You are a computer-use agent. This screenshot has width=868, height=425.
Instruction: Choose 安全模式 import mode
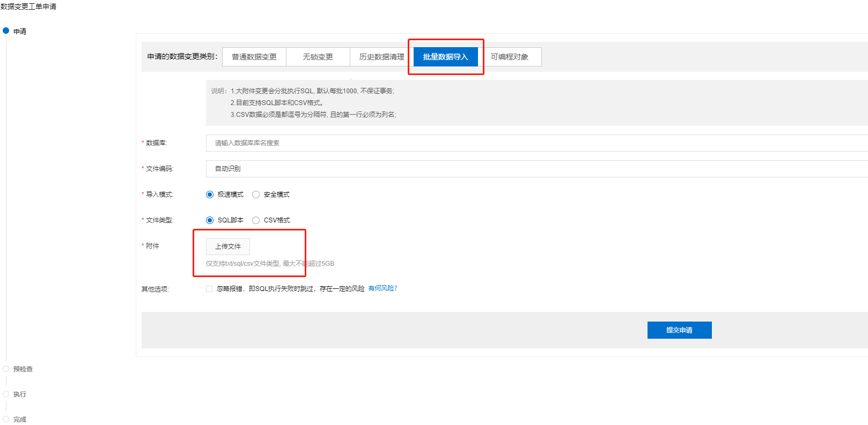256,195
